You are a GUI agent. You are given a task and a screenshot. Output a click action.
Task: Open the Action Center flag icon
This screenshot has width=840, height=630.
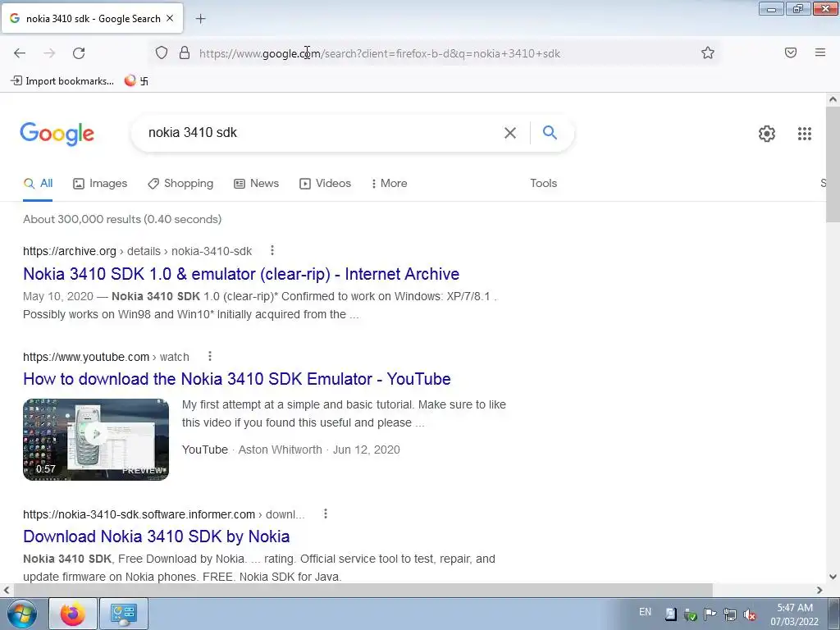tap(710, 614)
